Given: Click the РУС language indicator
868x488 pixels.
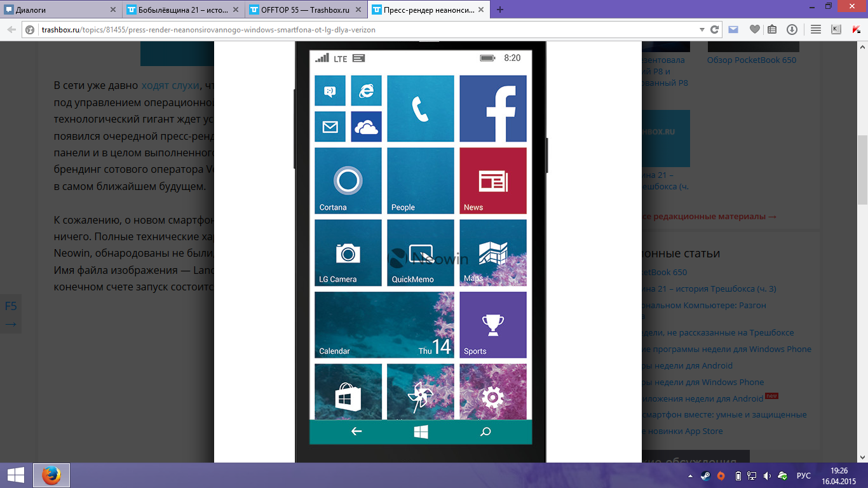Looking at the screenshot, I should [804, 476].
